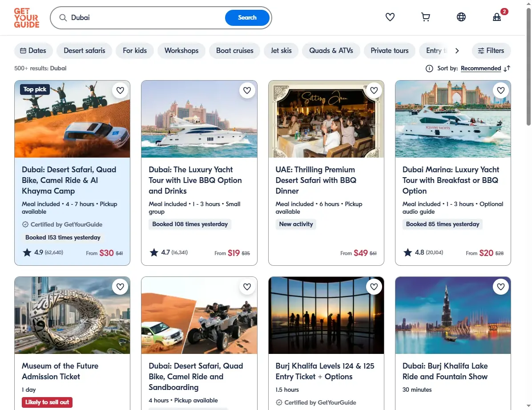
Task: Click the 'New activity' label
Action: click(296, 224)
